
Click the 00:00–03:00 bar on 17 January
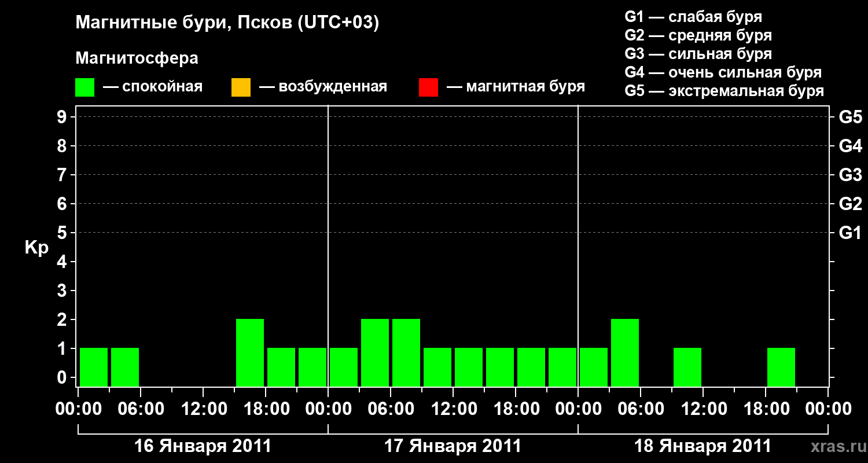[344, 367]
